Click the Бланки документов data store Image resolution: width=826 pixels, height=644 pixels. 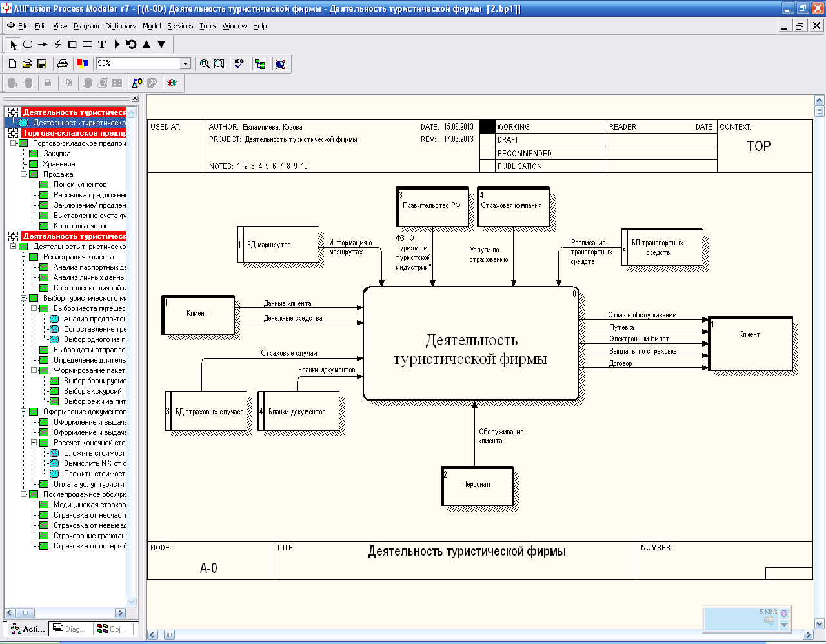click(x=299, y=411)
